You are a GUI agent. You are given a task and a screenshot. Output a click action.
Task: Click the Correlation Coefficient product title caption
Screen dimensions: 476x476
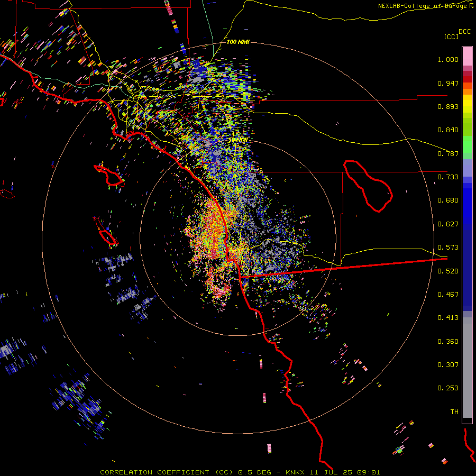point(240,472)
